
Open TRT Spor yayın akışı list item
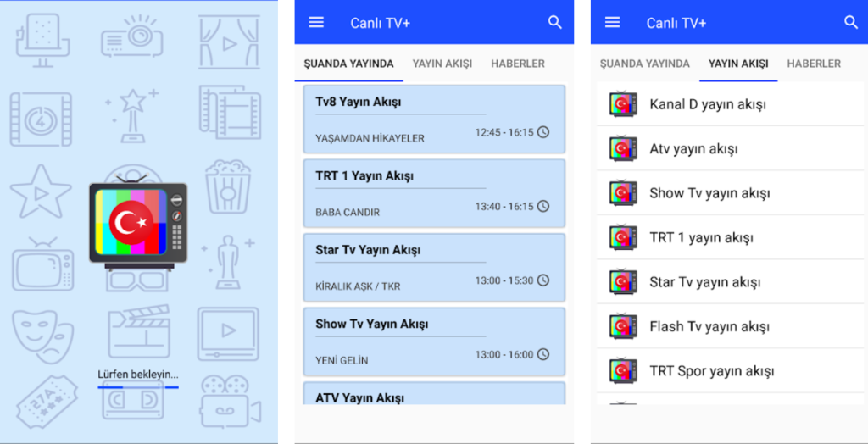pos(730,370)
